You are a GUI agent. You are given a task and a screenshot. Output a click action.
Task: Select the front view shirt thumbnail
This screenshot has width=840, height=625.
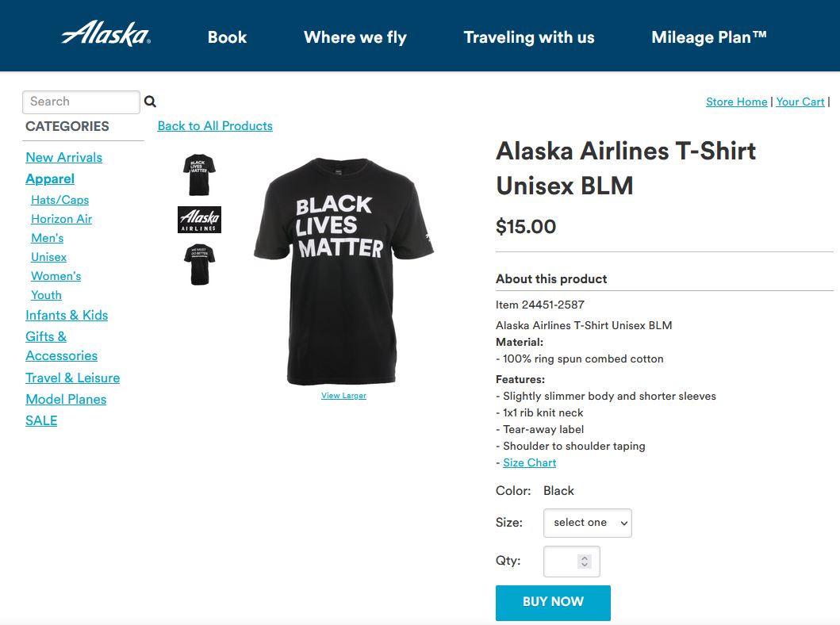pyautogui.click(x=199, y=174)
